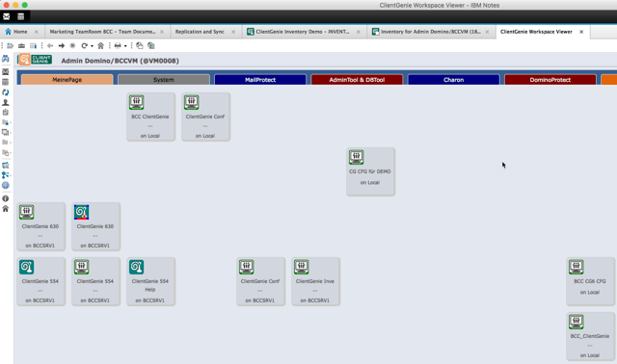Open the ClientGenie 554 Help tile
This screenshot has width=617, height=364.
[x=150, y=281]
